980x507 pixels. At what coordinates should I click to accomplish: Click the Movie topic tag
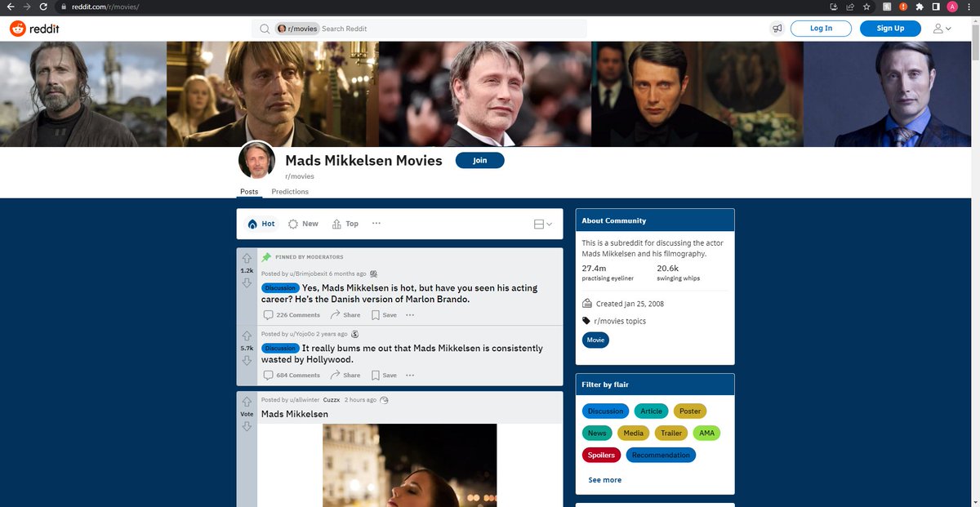595,340
